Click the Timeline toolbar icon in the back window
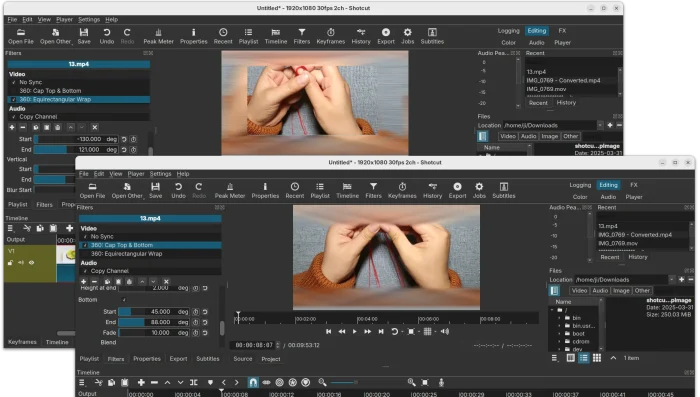Viewport: 700px width, 397px height. click(276, 36)
